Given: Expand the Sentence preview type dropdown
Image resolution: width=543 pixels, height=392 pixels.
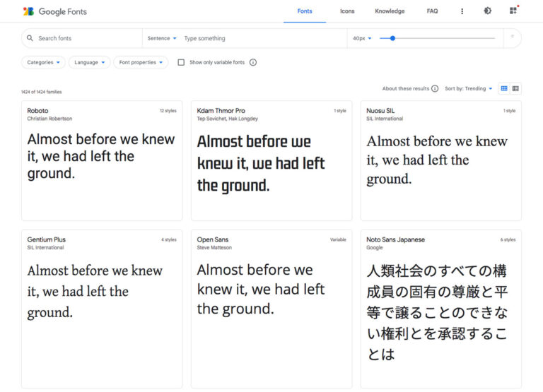Looking at the screenshot, I should (x=162, y=38).
